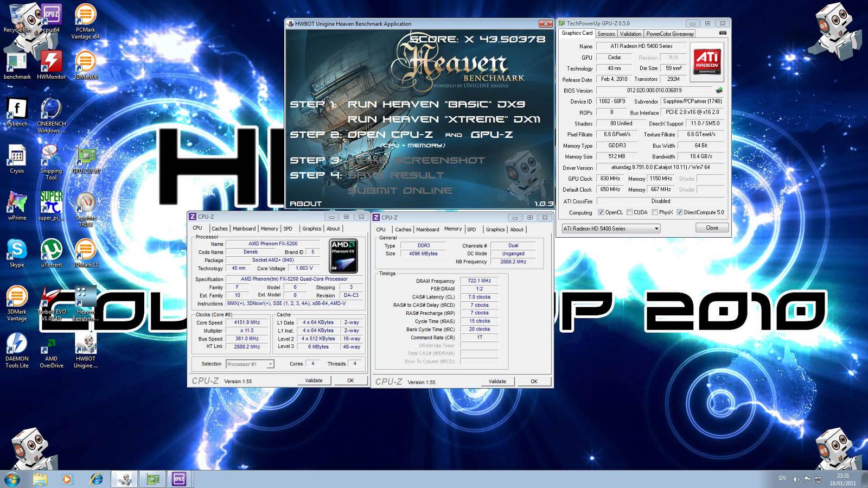Launch Flybench desktop icon
The width and height of the screenshot is (868, 488).
tap(17, 112)
